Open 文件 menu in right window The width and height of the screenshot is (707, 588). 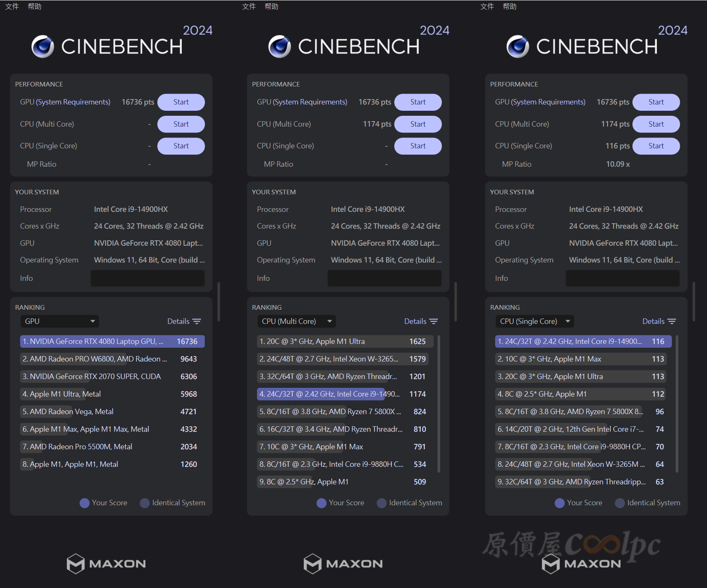pos(487,6)
